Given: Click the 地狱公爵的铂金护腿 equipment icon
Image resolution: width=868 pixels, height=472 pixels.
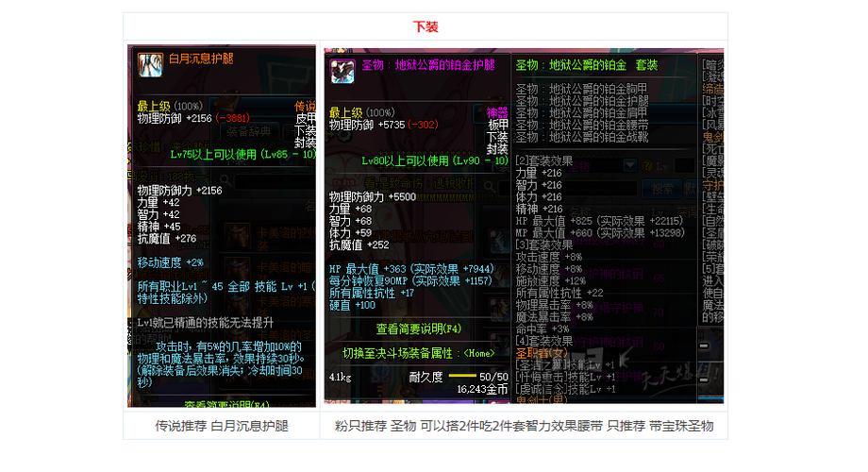Looking at the screenshot, I should [x=342, y=72].
